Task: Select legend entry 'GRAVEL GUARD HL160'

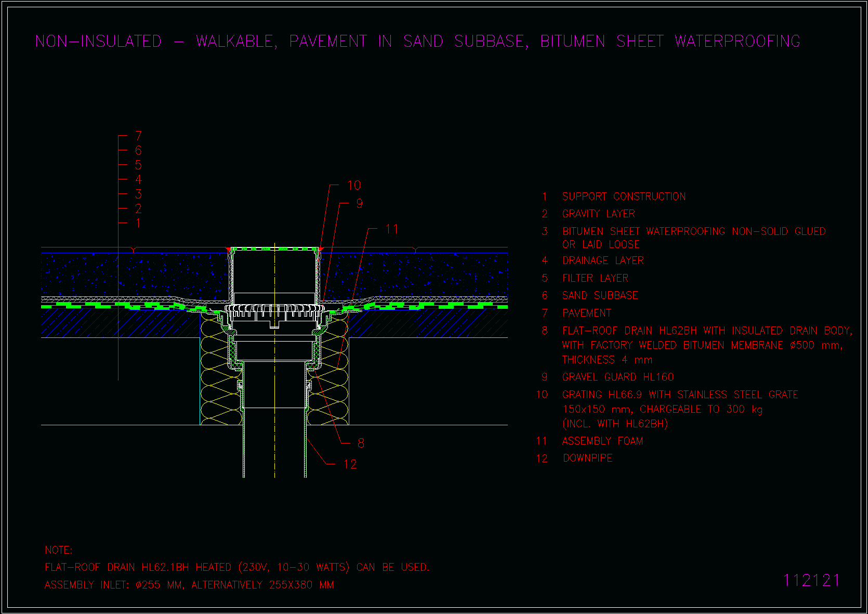Action: (617, 377)
